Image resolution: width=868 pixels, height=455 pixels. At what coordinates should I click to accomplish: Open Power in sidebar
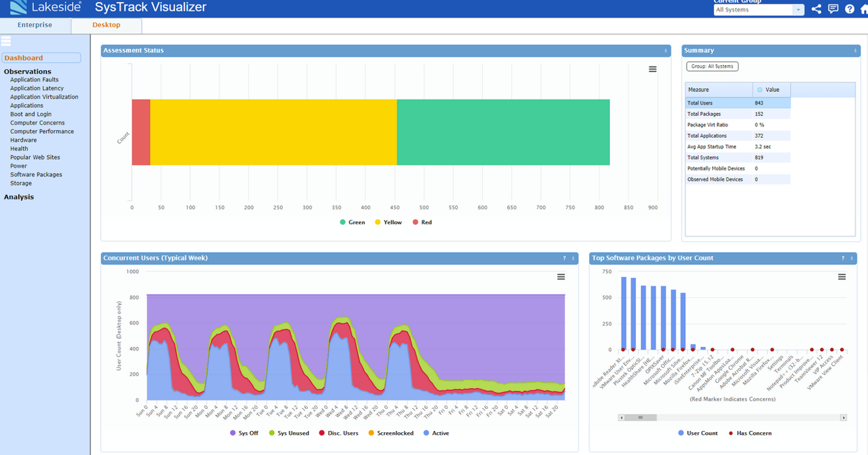click(18, 166)
